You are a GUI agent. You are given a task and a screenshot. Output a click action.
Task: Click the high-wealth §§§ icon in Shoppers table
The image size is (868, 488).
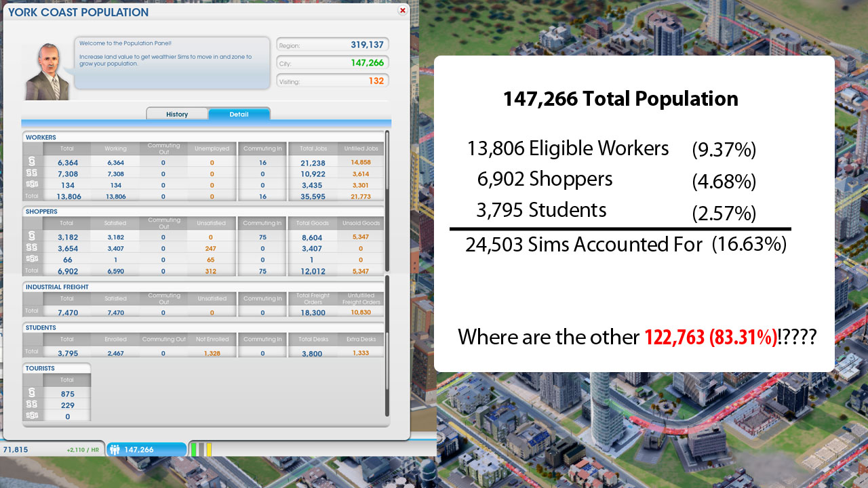[x=31, y=260]
